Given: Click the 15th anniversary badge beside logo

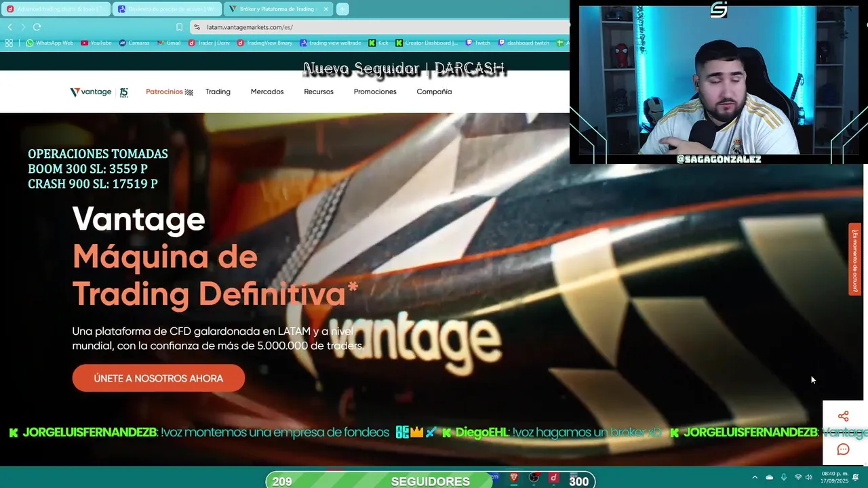Looking at the screenshot, I should click(x=123, y=92).
